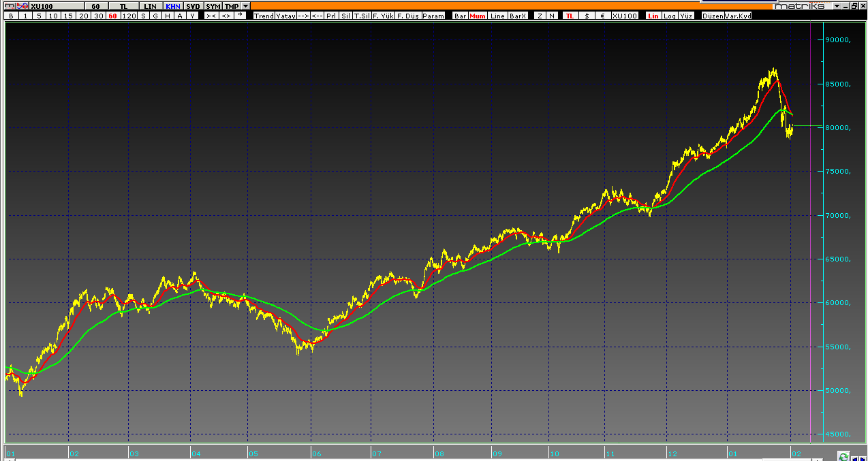Click the blue right arrow navigation icon
Viewport: 868px width, 461px height.
click(x=863, y=458)
